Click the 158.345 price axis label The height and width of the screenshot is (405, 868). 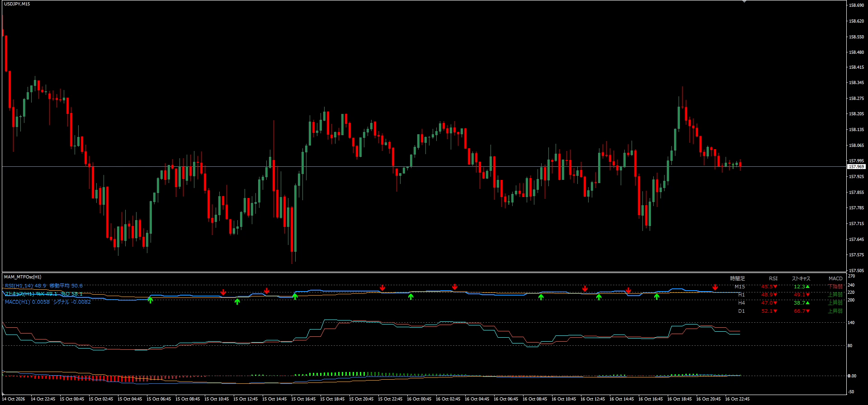[857, 83]
